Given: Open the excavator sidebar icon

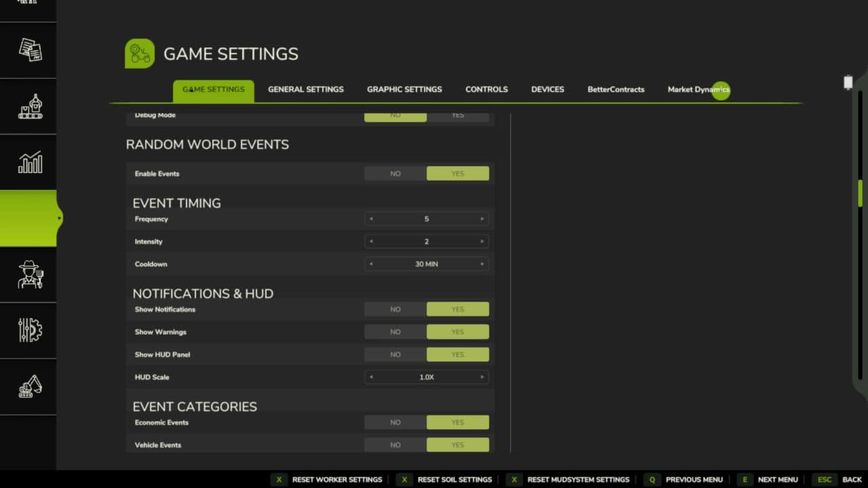Looking at the screenshot, I should click(30, 386).
